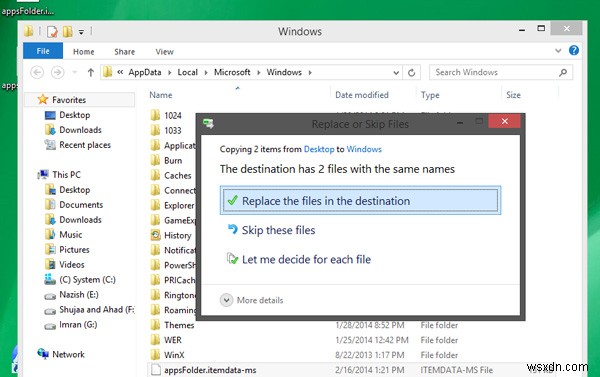This screenshot has height=377, width=600.
Task: Open Downloads under Favorites
Action: click(80, 130)
